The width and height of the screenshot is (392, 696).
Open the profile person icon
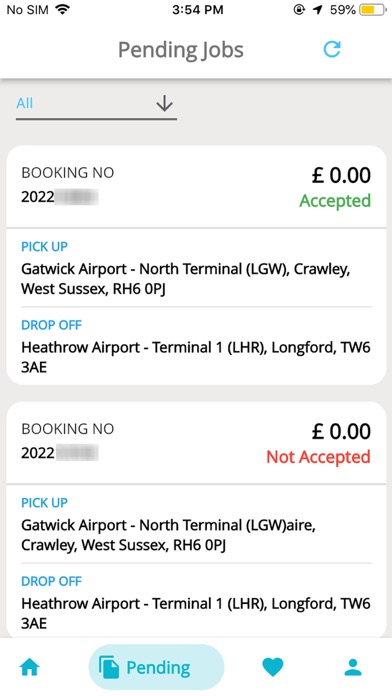[x=353, y=667]
